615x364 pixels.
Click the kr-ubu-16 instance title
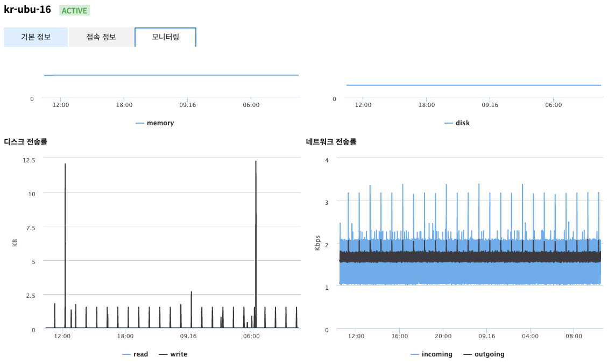click(x=27, y=9)
